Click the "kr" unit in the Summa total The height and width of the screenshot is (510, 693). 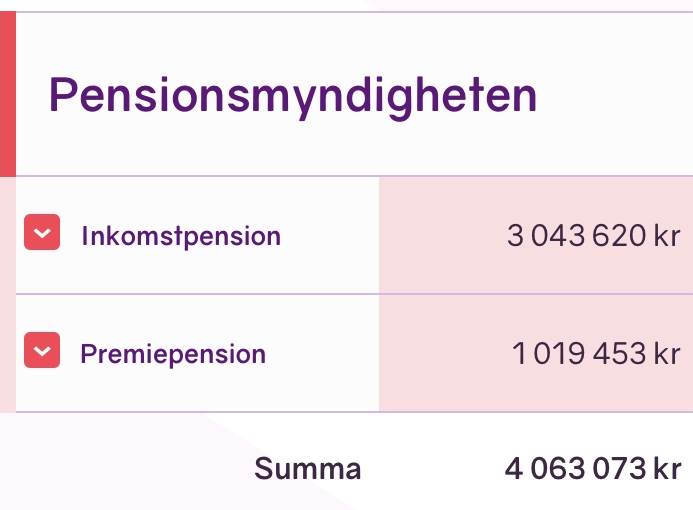coord(667,469)
